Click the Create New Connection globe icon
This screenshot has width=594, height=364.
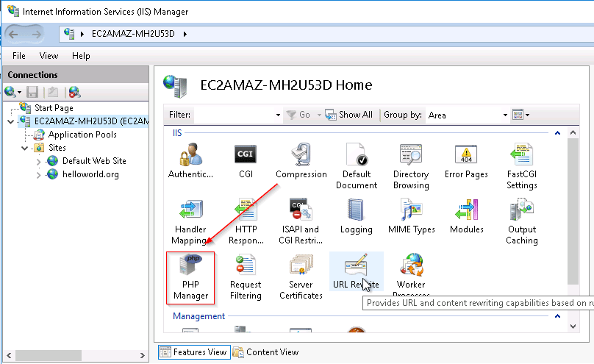pos(10,92)
